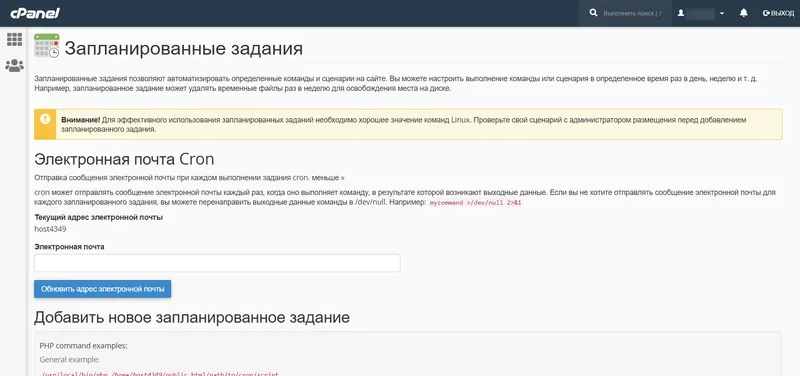The width and height of the screenshot is (800, 376).
Task: Open the user manager people icon
Action: tap(14, 65)
